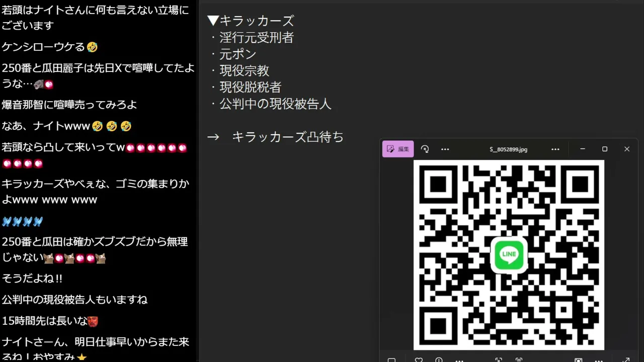
Task: Click chat comment 公判中の現役被告人もいますね
Action: tap(74, 300)
